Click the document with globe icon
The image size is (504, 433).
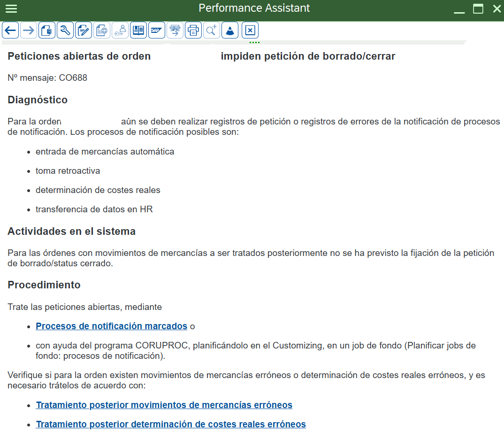coord(102,31)
